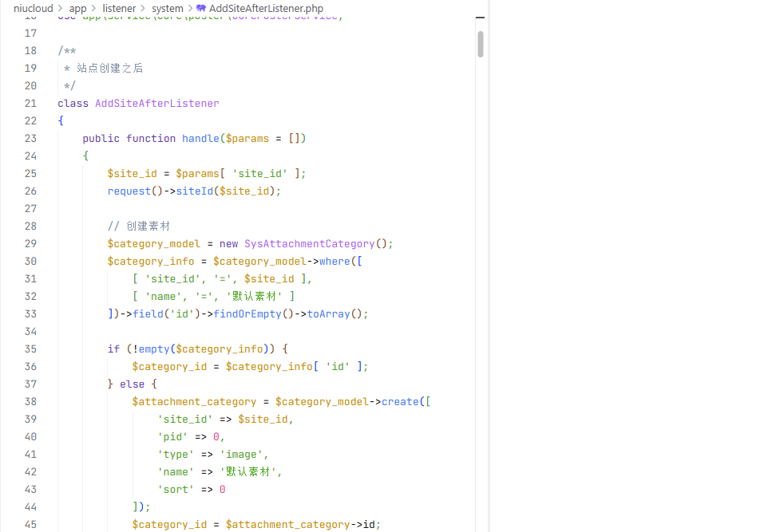Click the siteId method call
This screenshot has width=760, height=532.
point(194,191)
